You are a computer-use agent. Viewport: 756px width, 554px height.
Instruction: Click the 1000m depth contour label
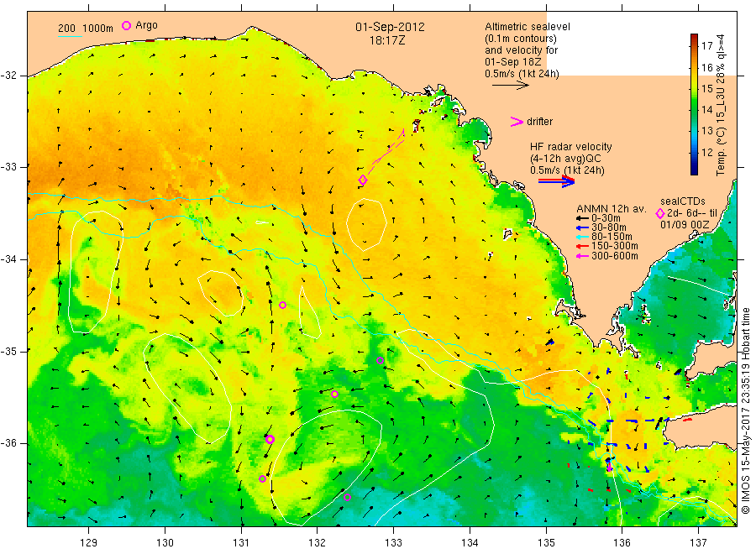click(98, 29)
